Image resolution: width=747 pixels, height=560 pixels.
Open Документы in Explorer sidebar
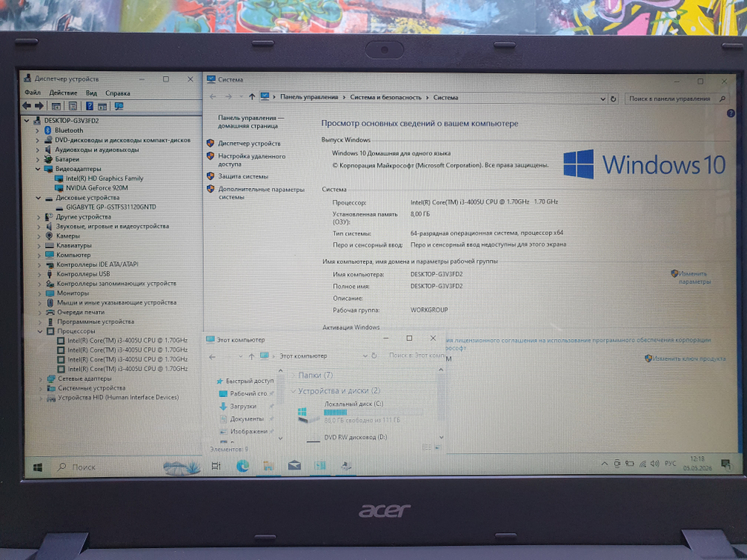247,419
